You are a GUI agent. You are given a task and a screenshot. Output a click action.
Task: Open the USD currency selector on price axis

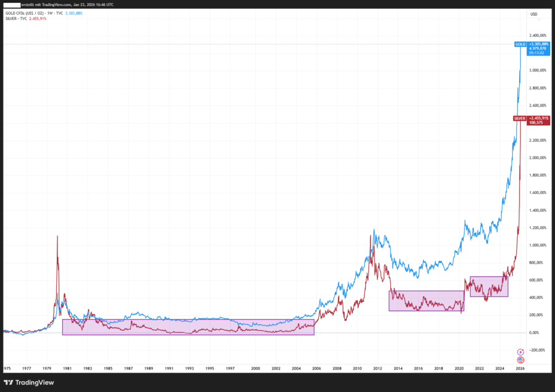point(533,14)
